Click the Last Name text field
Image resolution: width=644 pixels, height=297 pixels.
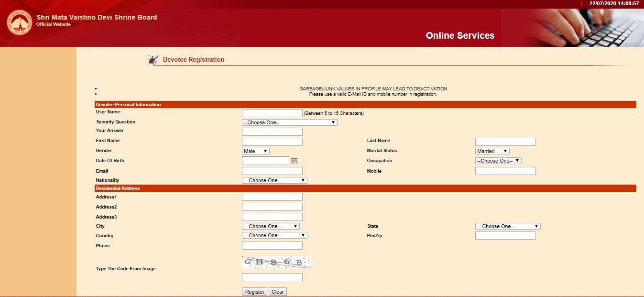pos(505,142)
